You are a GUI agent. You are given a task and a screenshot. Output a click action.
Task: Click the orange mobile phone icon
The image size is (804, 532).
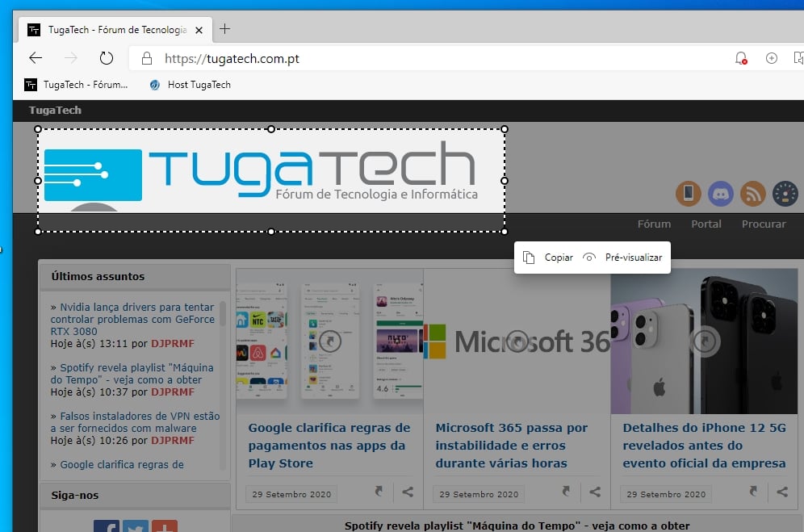pyautogui.click(x=688, y=194)
